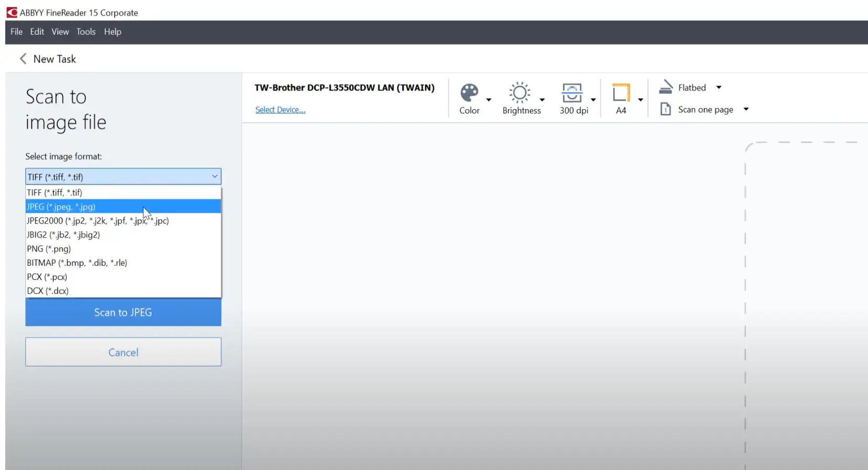Click the Brightness sun icon
This screenshot has width=868, height=470.
pyautogui.click(x=519, y=93)
